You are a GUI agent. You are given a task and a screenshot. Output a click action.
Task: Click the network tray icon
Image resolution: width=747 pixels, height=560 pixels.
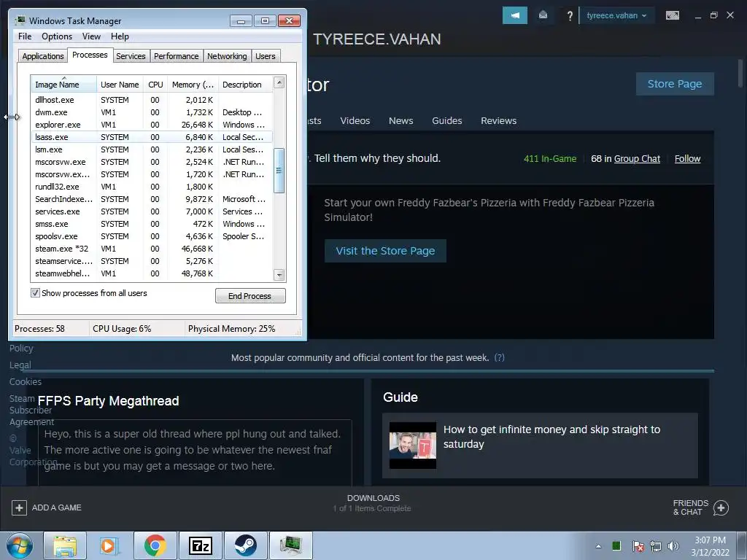(656, 546)
